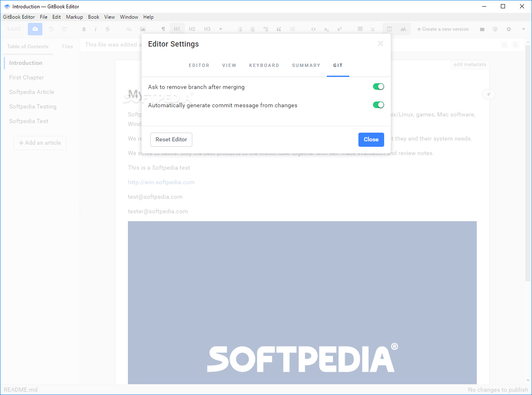Open the Markup menu
The image size is (532, 395).
tap(75, 17)
